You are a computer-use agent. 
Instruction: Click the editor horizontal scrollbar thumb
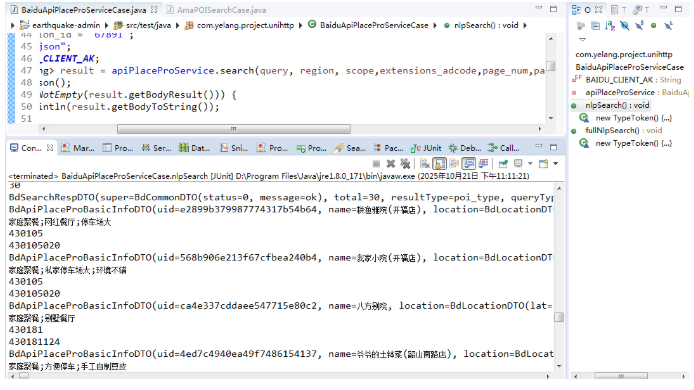pos(234,129)
